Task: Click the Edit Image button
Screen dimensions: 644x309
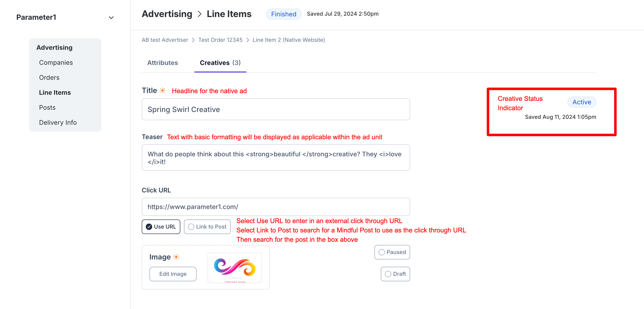Action: coord(173,274)
